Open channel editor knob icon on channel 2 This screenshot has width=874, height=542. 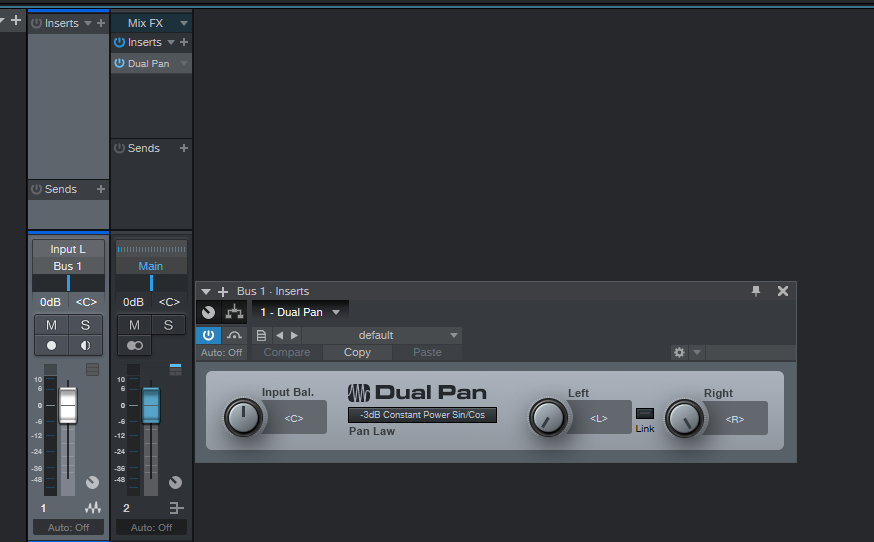click(x=176, y=482)
